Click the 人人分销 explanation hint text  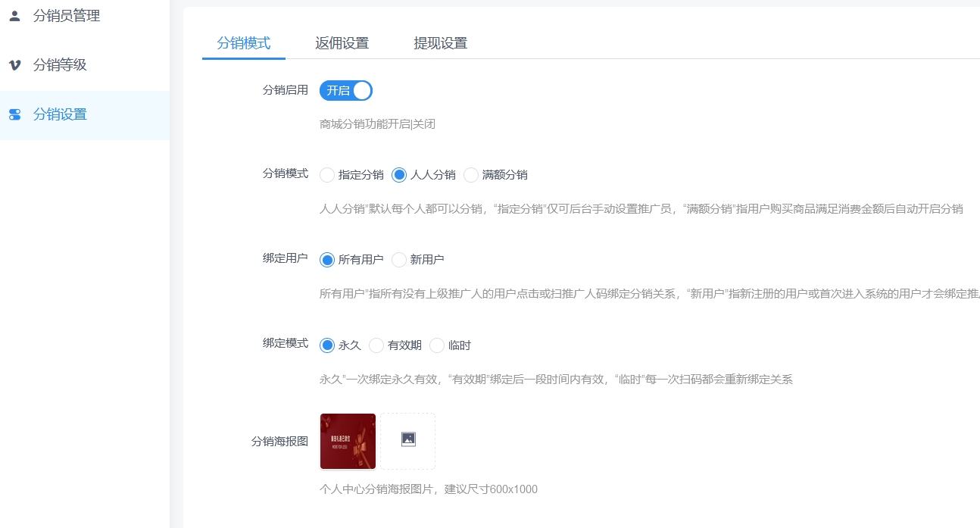641,208
